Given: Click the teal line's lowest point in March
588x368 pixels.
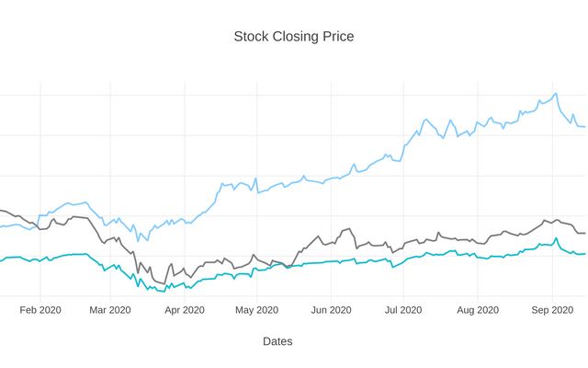Looking at the screenshot, I should (163, 291).
